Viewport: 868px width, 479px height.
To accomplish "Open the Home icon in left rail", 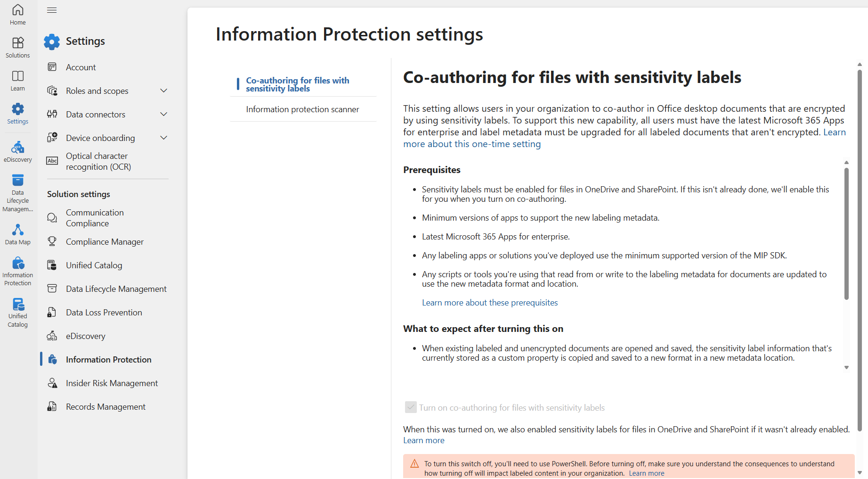I will tap(18, 15).
